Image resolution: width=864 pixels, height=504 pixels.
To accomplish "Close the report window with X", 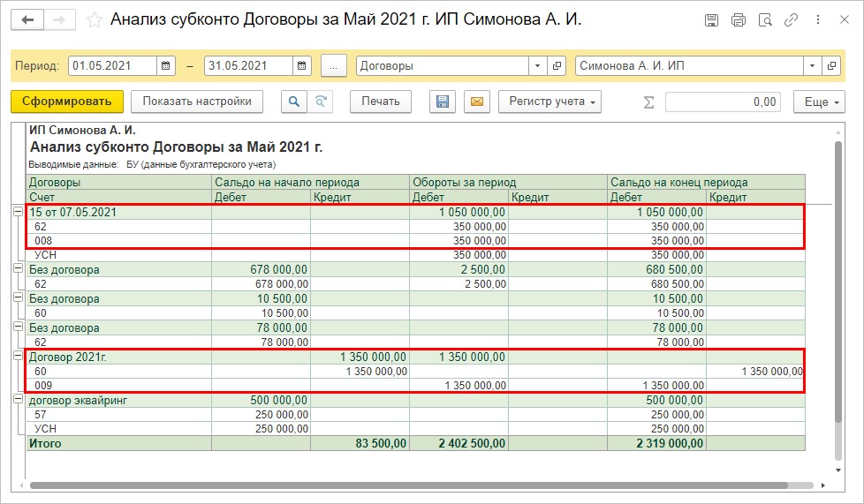I will [845, 19].
